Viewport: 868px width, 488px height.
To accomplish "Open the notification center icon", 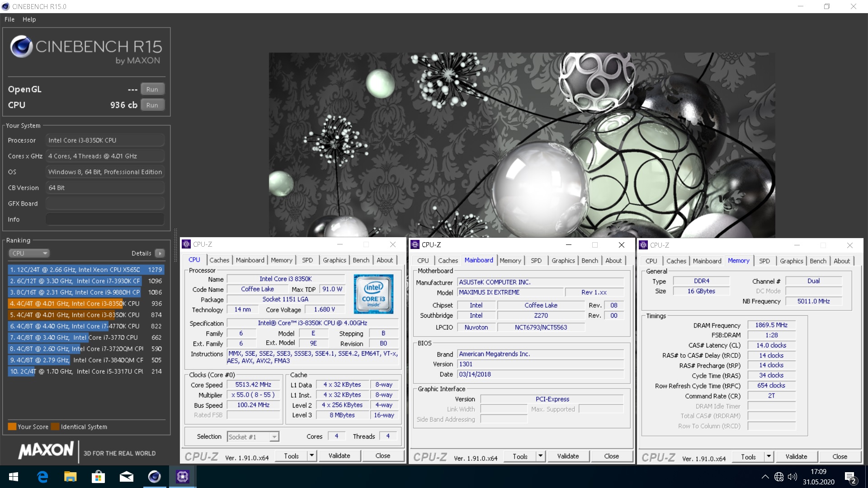I will tap(850, 477).
